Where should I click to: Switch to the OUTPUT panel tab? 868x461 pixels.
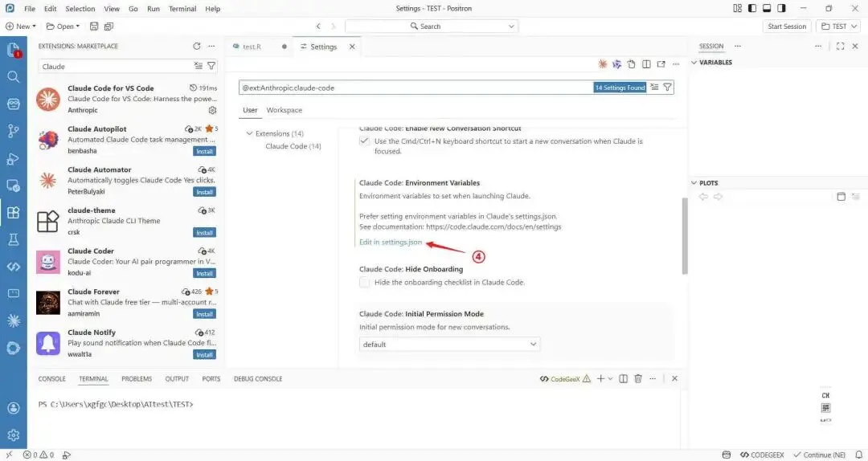coord(177,378)
